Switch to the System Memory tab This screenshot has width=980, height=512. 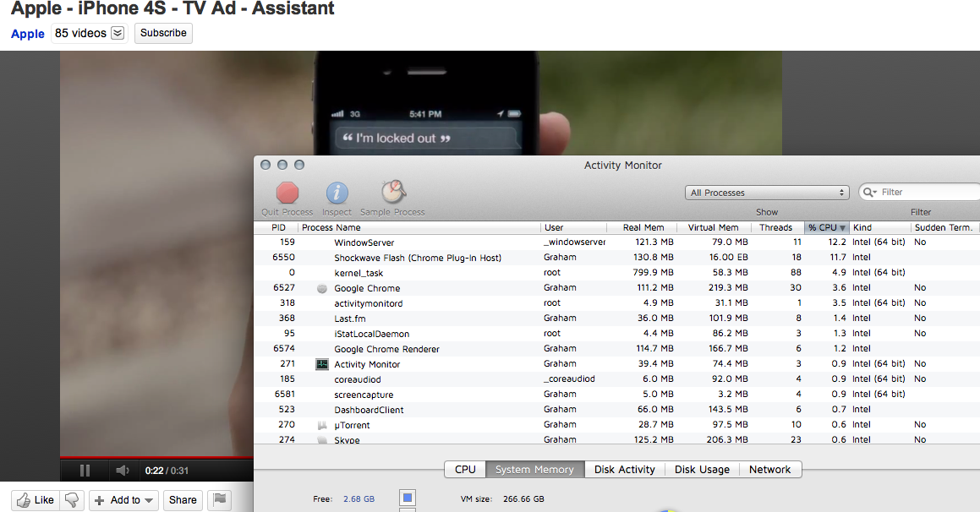(x=534, y=470)
